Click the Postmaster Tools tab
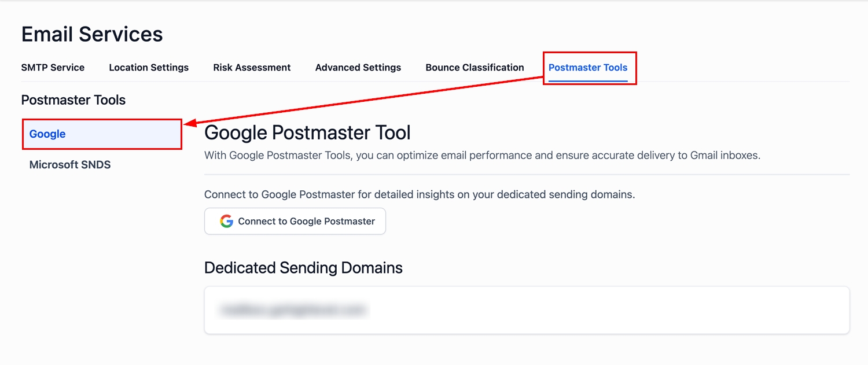Viewport: 868px width, 365px height. point(588,68)
